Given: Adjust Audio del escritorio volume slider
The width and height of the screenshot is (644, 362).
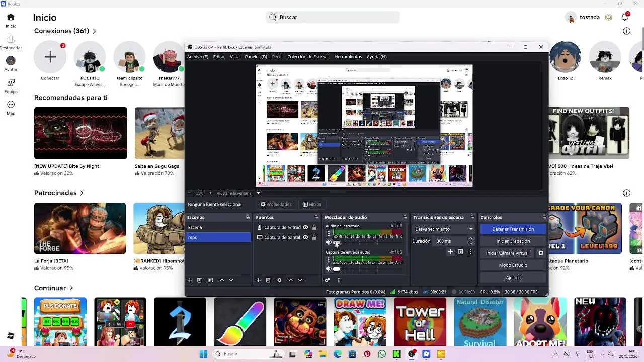Looking at the screenshot, I should [367, 242].
